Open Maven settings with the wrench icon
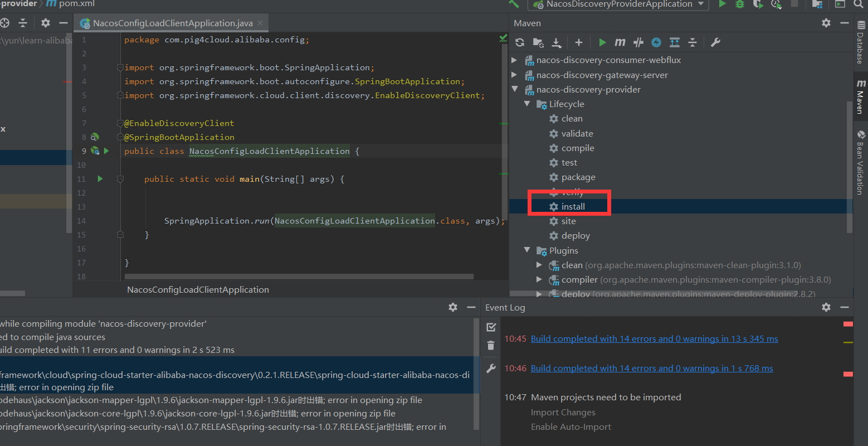Screen dimensions: 868x446 coord(716,42)
